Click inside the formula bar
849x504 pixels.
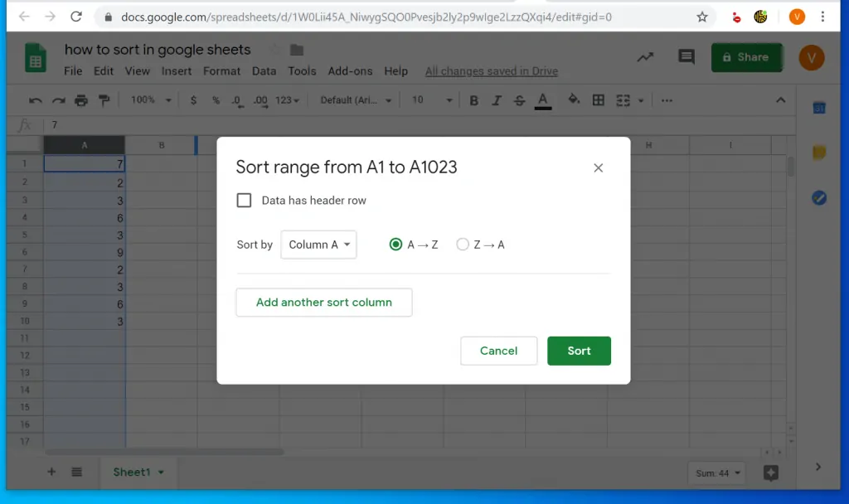166,124
